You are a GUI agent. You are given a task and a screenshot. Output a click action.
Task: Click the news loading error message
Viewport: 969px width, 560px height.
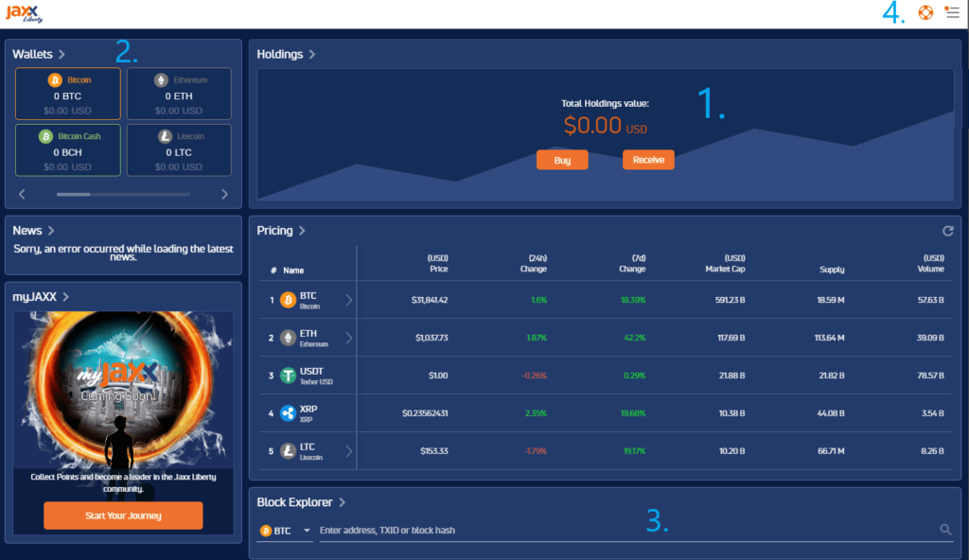tap(123, 253)
